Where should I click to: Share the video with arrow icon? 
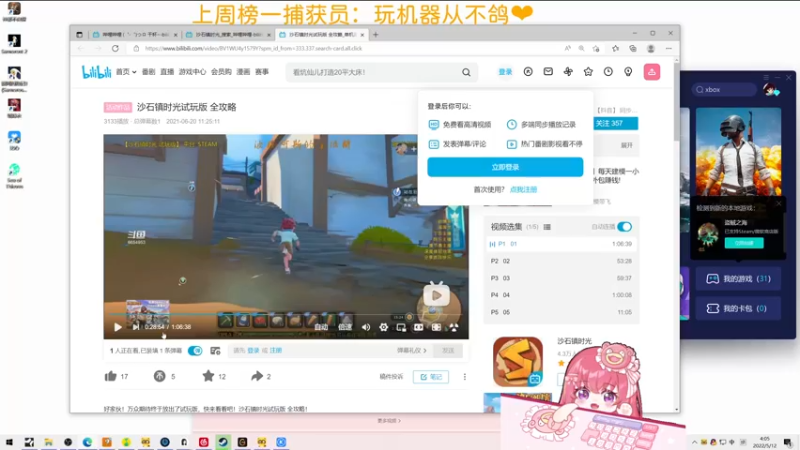pos(257,376)
